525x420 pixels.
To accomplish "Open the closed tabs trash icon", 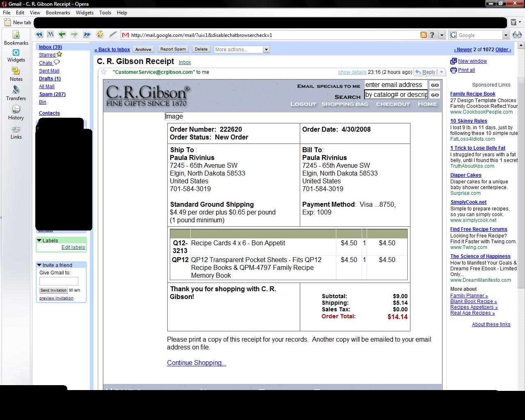I will pos(513,22).
